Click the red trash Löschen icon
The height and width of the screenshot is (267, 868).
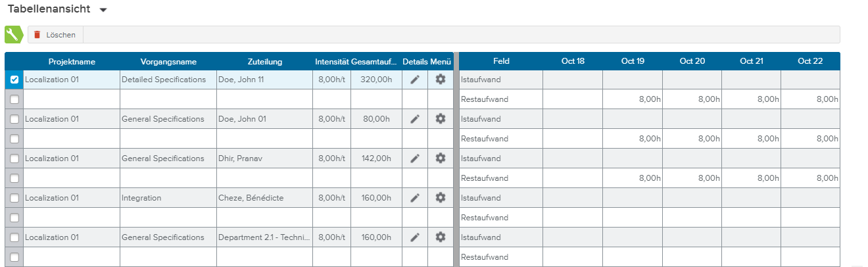coord(37,35)
